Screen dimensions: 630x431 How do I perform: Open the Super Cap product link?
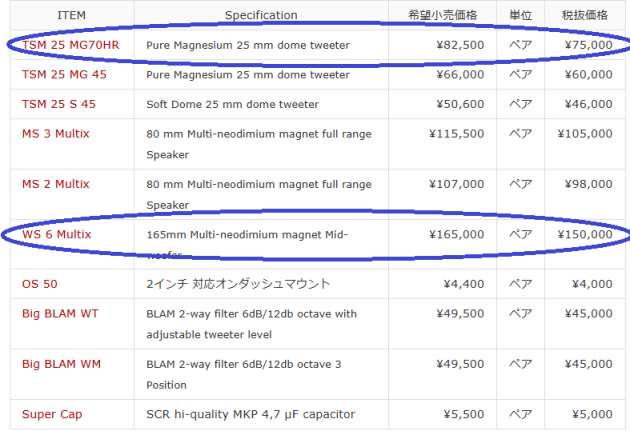[52, 414]
